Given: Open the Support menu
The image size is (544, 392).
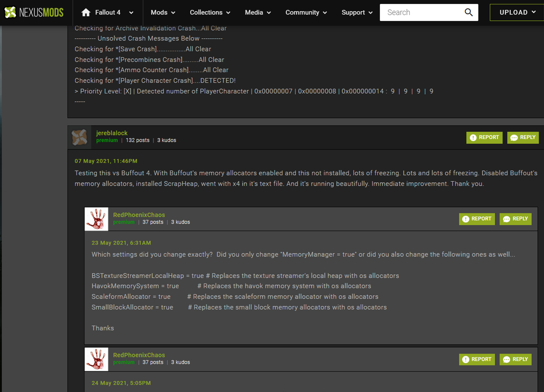Looking at the screenshot, I should [357, 13].
